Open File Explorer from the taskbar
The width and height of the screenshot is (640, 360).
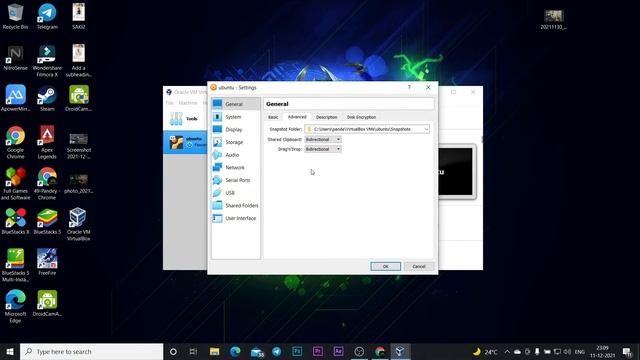click(x=214, y=351)
